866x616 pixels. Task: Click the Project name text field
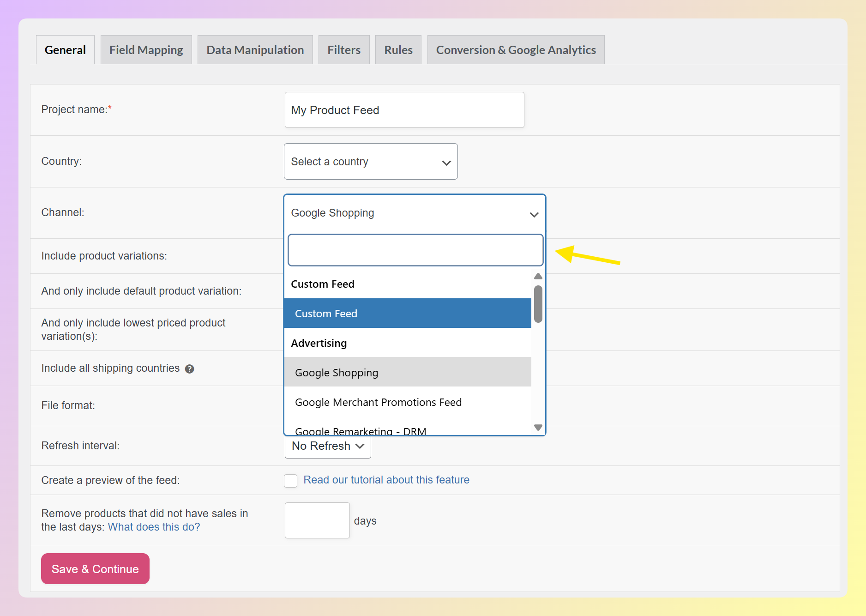pyautogui.click(x=404, y=110)
